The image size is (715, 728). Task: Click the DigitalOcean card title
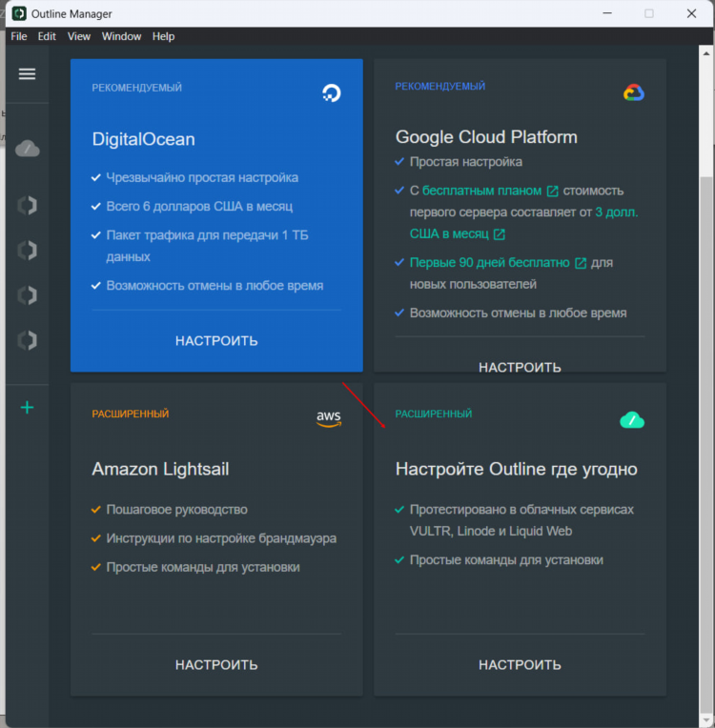(144, 139)
